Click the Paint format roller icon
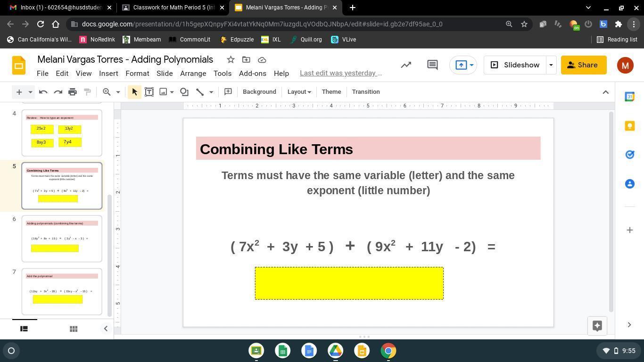This screenshot has height=362, width=644. click(87, 92)
